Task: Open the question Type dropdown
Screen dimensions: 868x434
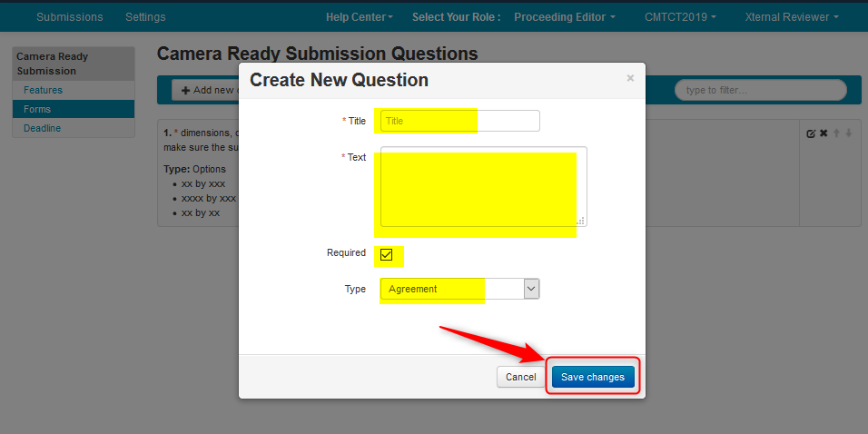Action: tap(459, 289)
